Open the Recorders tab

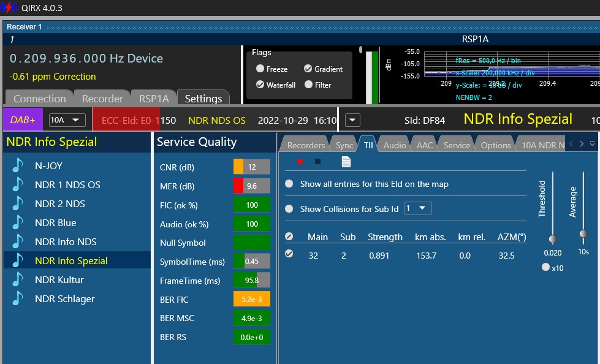[306, 145]
